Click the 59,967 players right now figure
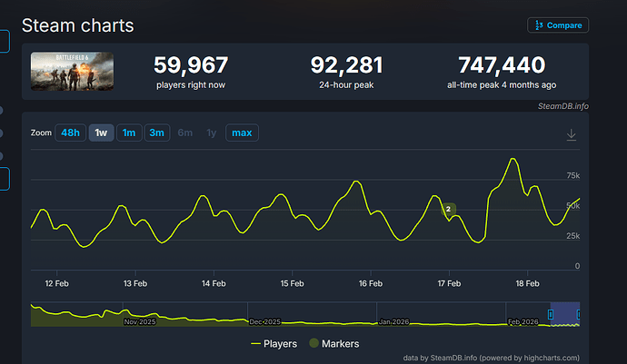This screenshot has height=364, width=627. 191,65
